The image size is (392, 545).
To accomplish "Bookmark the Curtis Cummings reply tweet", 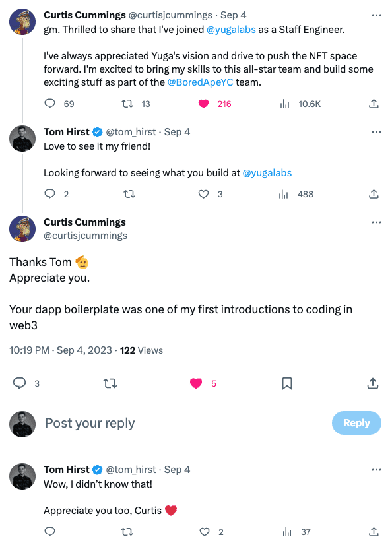I will [x=286, y=383].
